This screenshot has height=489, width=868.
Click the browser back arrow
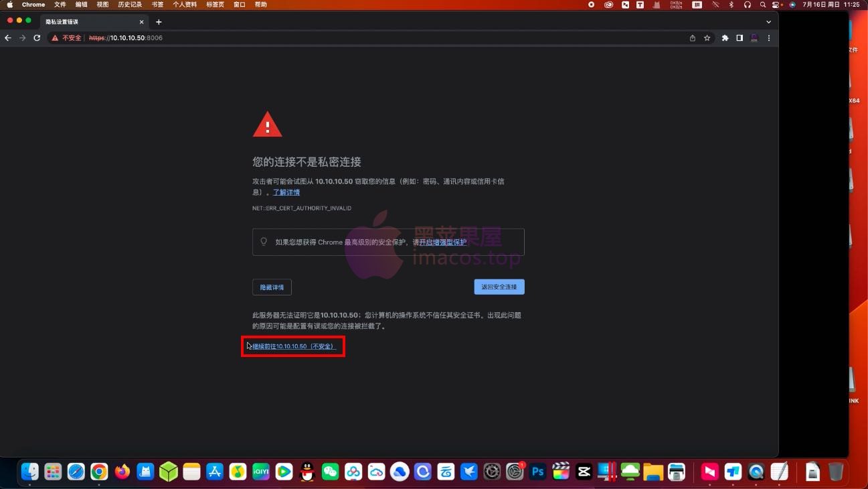coord(8,38)
